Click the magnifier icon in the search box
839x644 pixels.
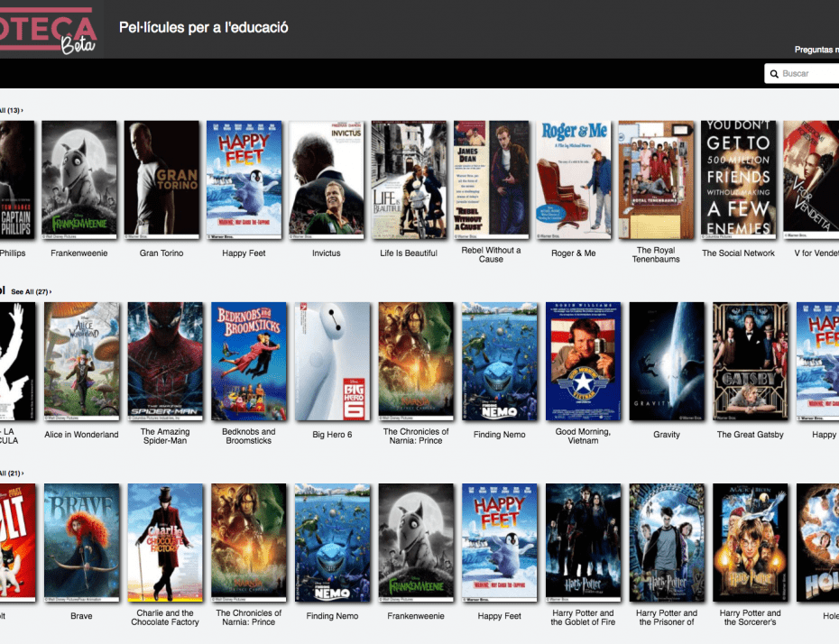tap(774, 74)
